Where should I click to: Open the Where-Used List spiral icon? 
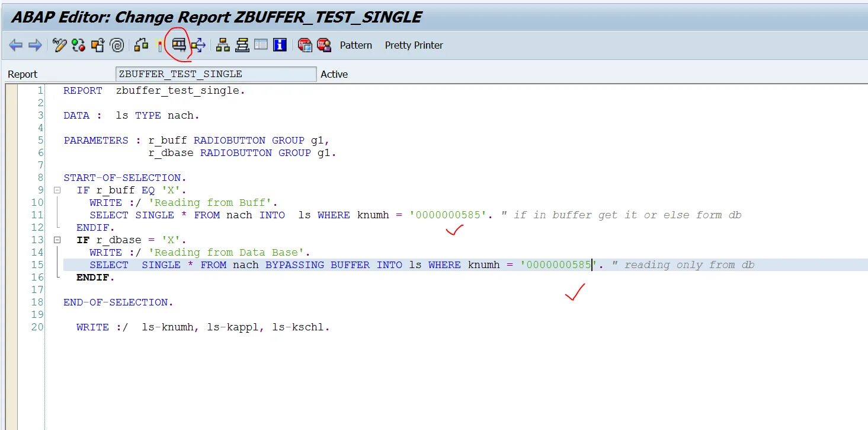[x=116, y=45]
